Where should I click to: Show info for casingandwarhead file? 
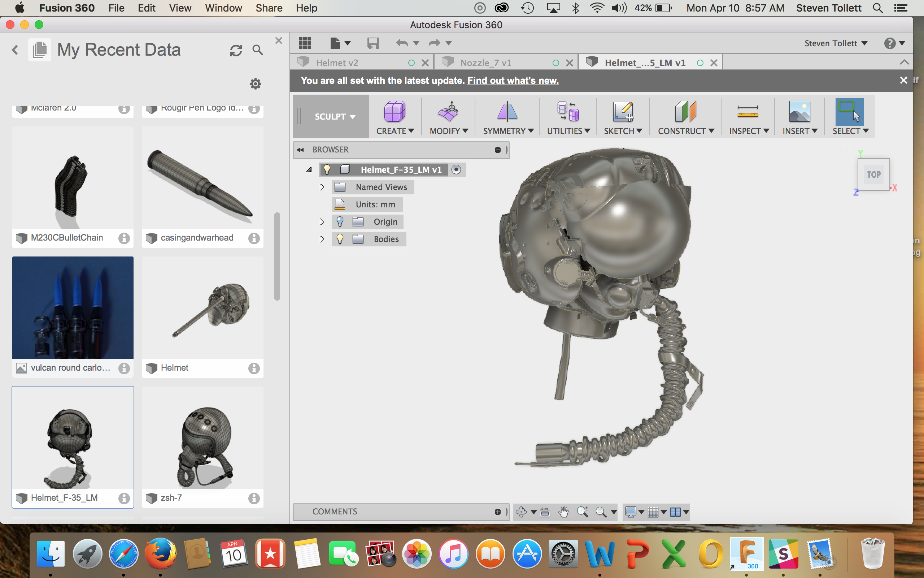[254, 238]
